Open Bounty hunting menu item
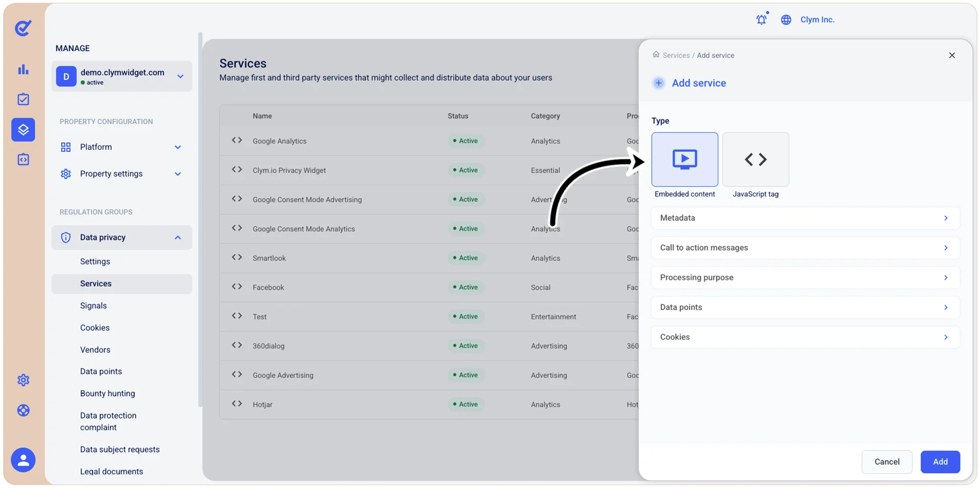 tap(107, 393)
